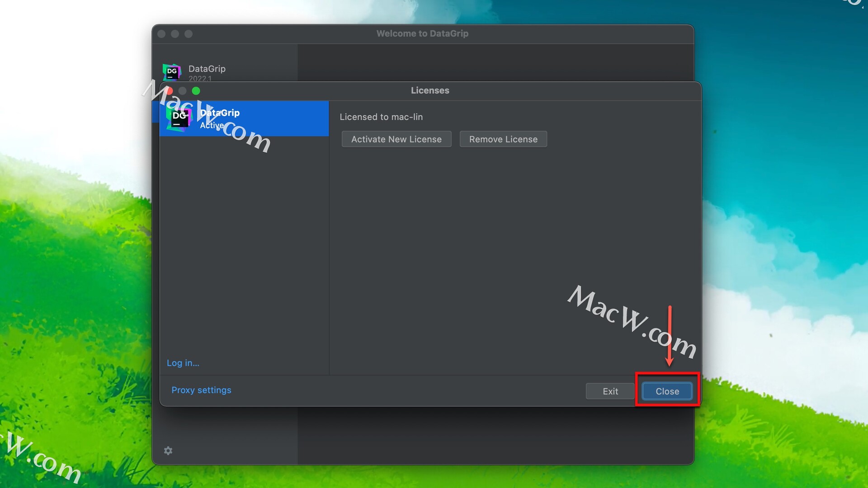
Task: Click Log in... link
Action: (x=183, y=363)
